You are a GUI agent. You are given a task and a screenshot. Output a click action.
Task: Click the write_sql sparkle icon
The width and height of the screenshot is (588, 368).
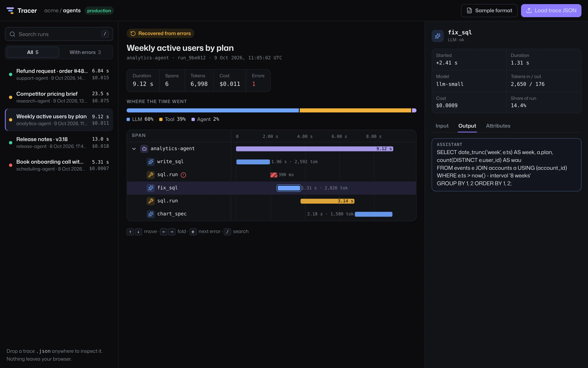[151, 162]
